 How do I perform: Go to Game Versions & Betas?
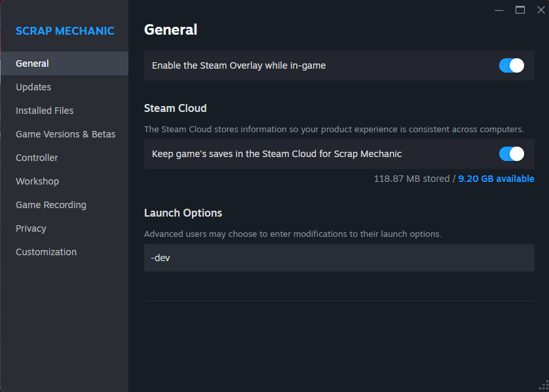64,134
